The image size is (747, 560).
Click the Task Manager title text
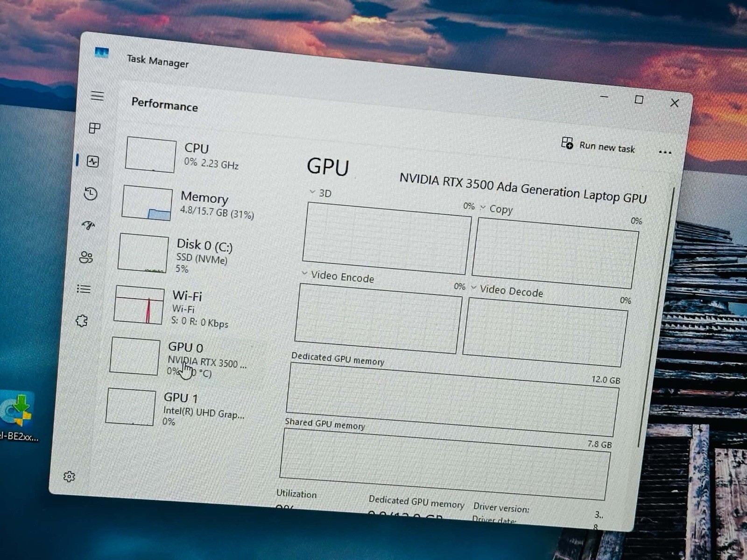pyautogui.click(x=158, y=61)
